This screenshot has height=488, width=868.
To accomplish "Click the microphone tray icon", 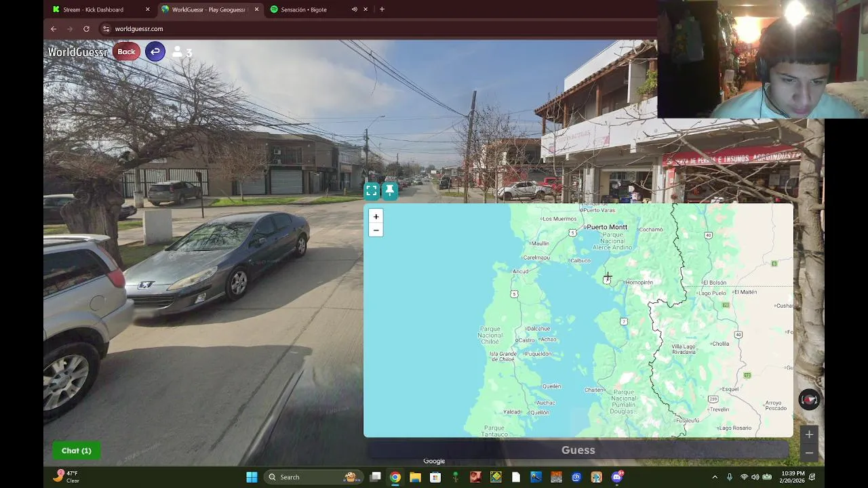I will pyautogui.click(x=730, y=477).
